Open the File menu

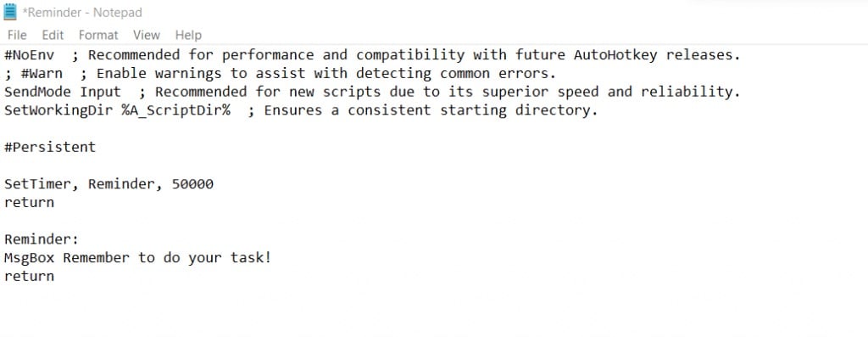[x=17, y=35]
